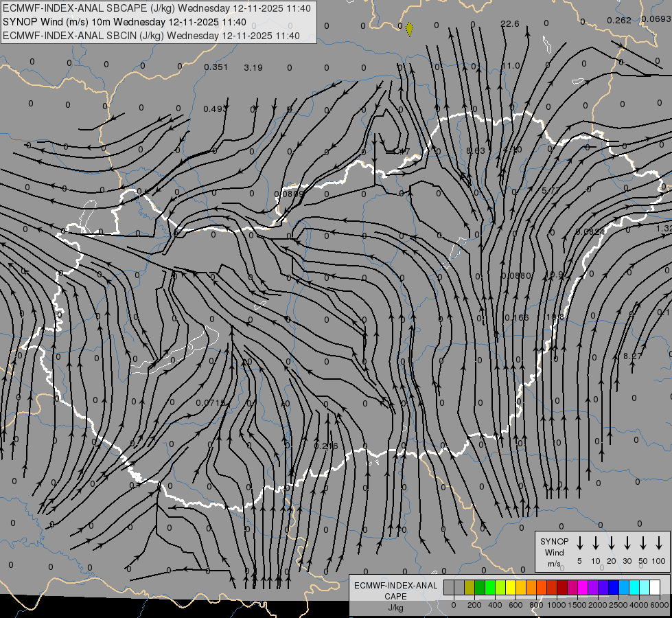Click the 'CAPE' label in color legend
The image size is (672, 618).
(395, 597)
